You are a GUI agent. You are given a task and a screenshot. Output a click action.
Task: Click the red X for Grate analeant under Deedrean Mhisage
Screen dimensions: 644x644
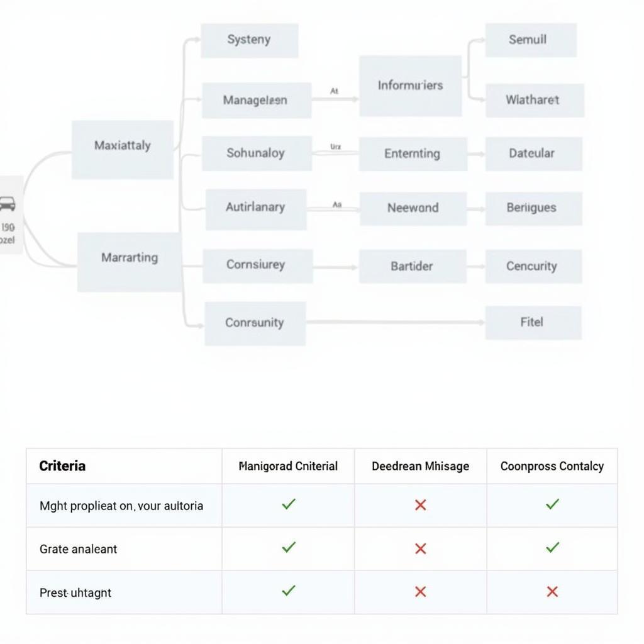(421, 549)
